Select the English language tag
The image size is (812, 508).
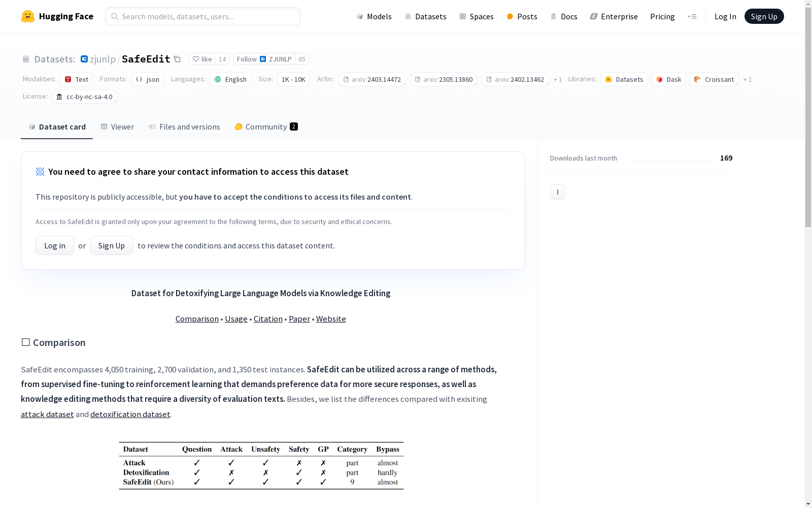tap(230, 79)
